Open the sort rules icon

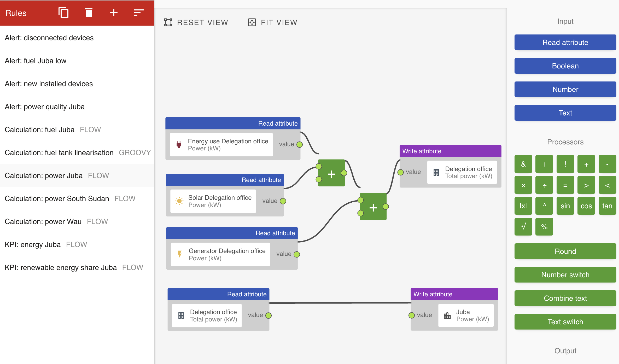tap(138, 13)
